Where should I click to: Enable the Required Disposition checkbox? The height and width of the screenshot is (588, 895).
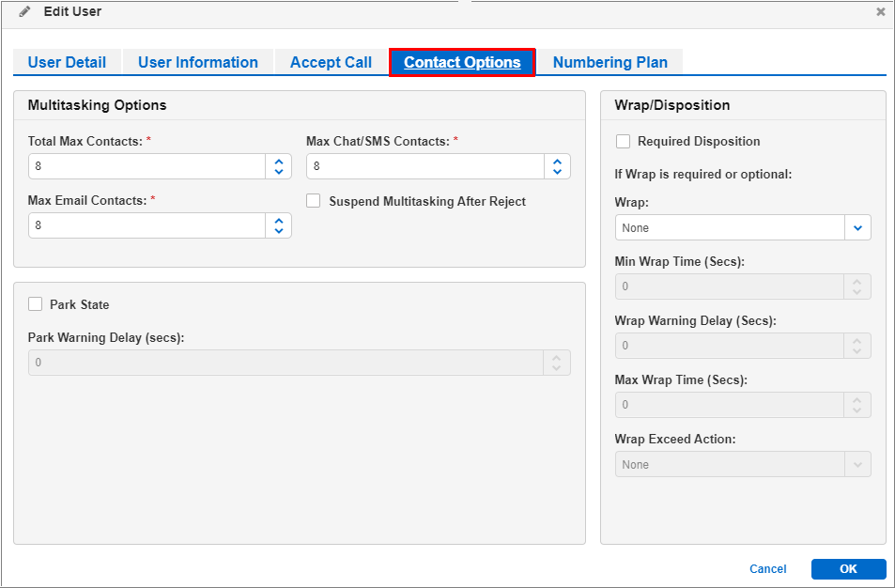(x=623, y=141)
